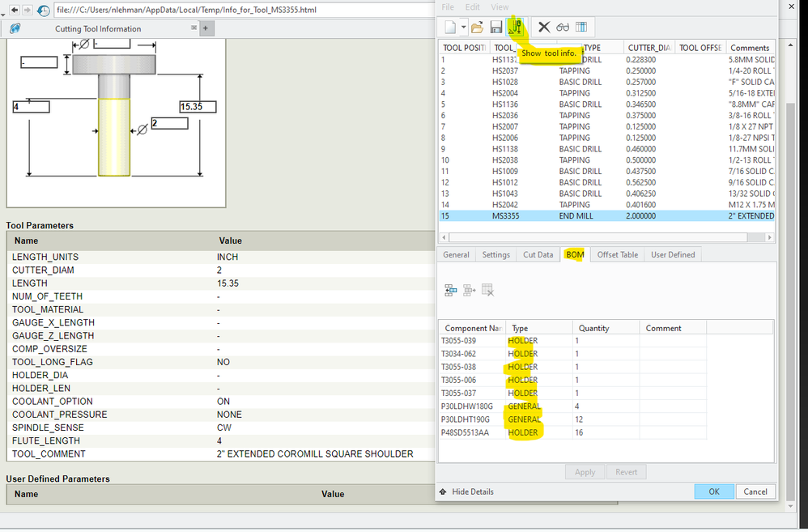Click the browser history clock icon
The width and height of the screenshot is (808, 532).
coord(44,10)
